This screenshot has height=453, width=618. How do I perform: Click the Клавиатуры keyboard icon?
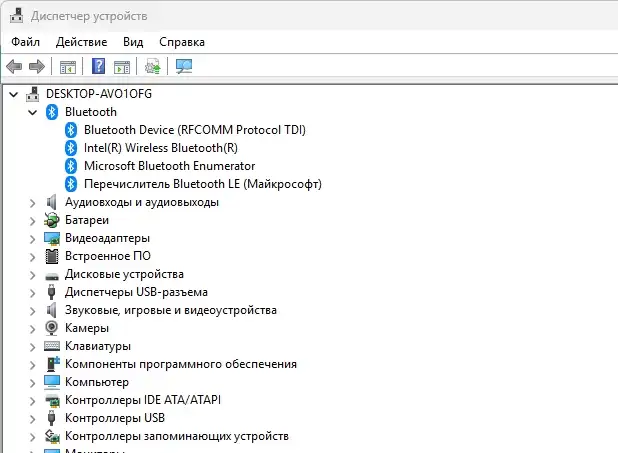[x=52, y=346]
